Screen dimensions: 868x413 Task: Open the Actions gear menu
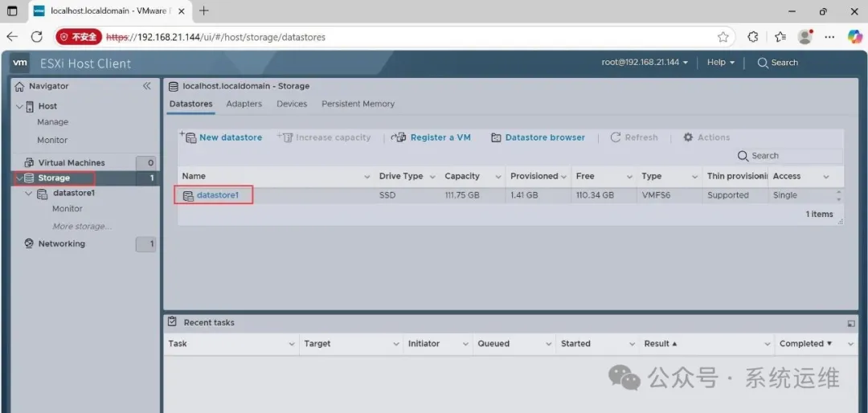point(706,137)
